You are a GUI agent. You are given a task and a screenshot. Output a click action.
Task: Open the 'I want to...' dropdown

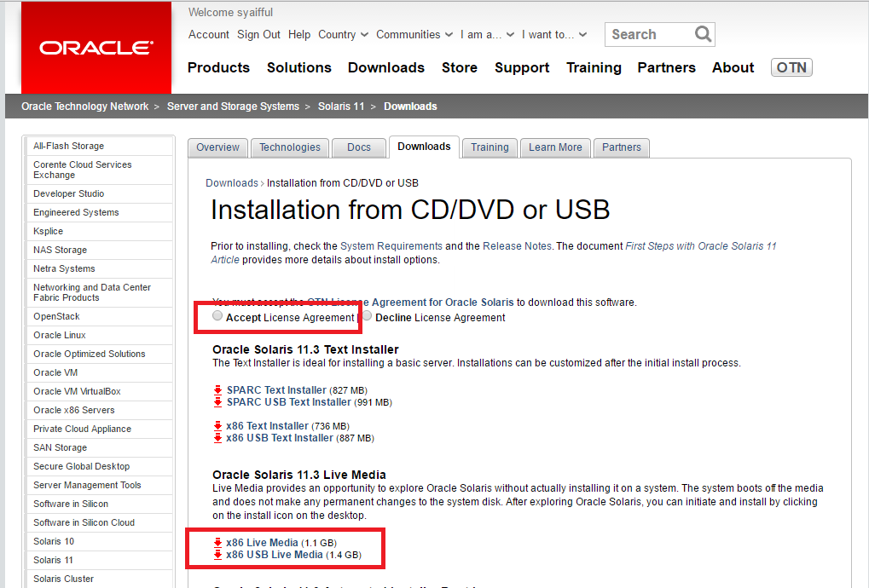[x=554, y=34]
